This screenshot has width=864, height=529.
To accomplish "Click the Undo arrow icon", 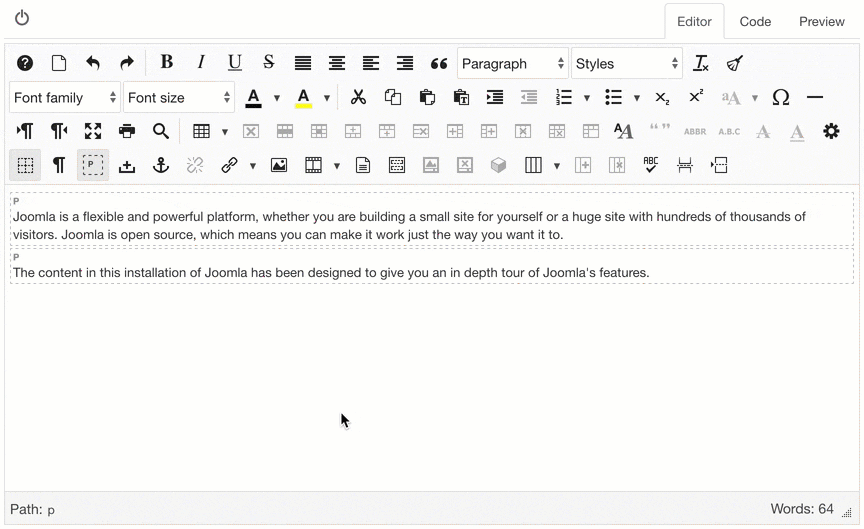I will coord(93,63).
